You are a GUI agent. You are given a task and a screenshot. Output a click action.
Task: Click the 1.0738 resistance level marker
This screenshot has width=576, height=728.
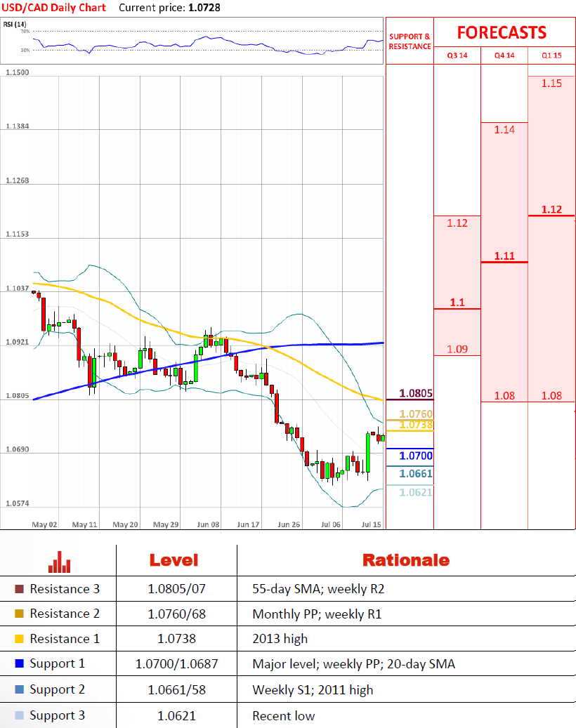(x=416, y=425)
